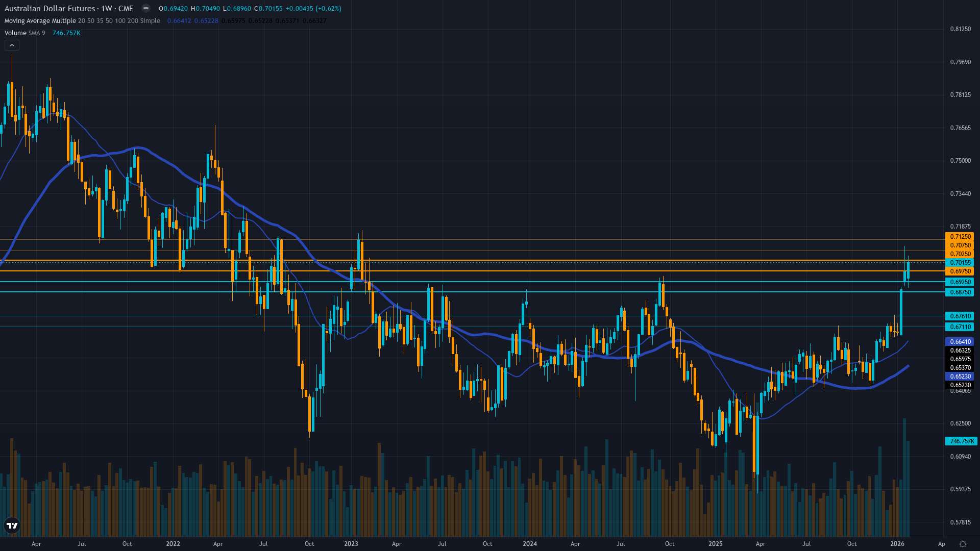Image resolution: width=980 pixels, height=551 pixels.
Task: Click the orange 0.70750 price label
Action: 960,245
